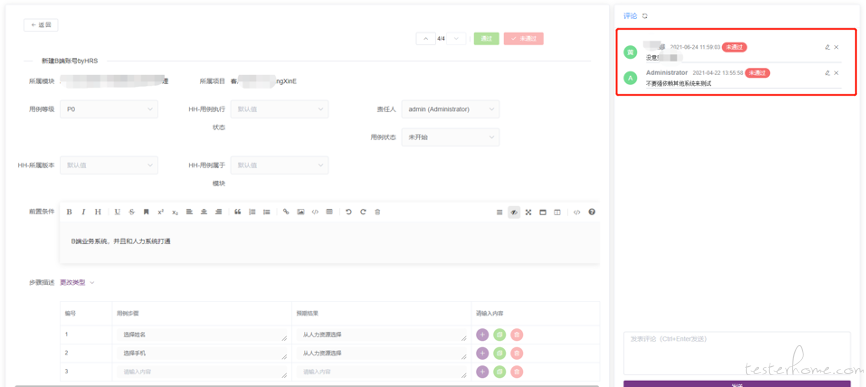This screenshot has height=387, width=866.
Task: Delete step row 1
Action: (x=516, y=335)
